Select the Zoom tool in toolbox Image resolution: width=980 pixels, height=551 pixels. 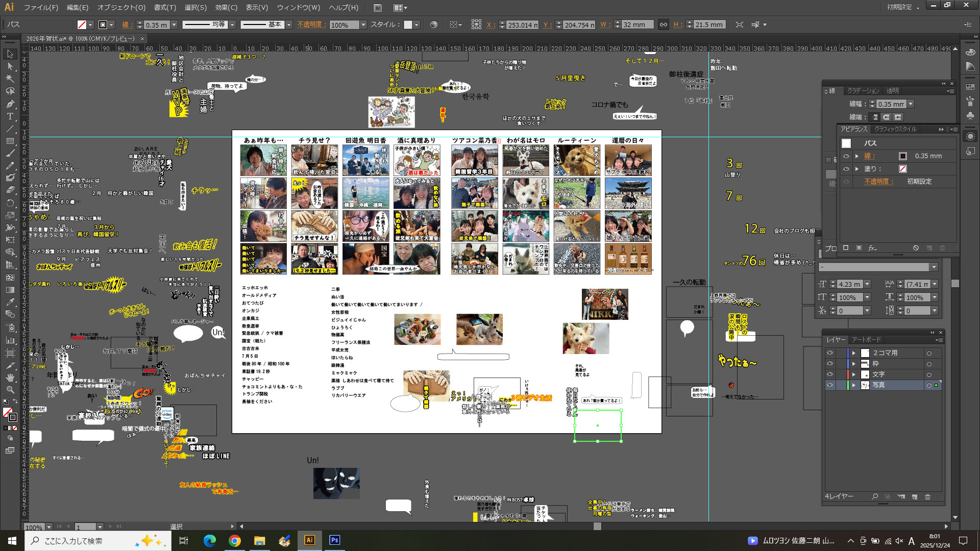(x=10, y=390)
